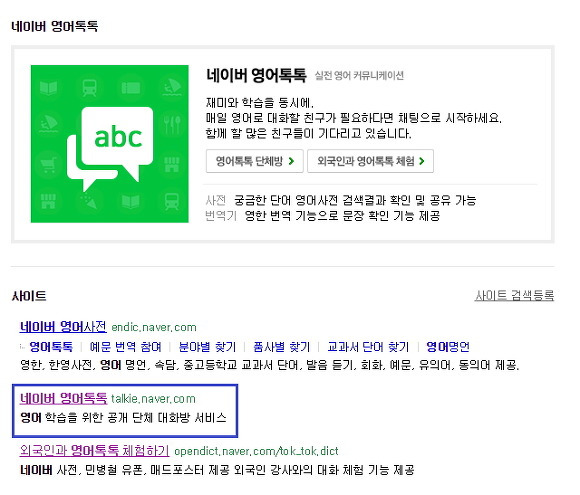
Task: Click the opendict.naver.com/tok_tok.dict URL
Action: [256, 451]
